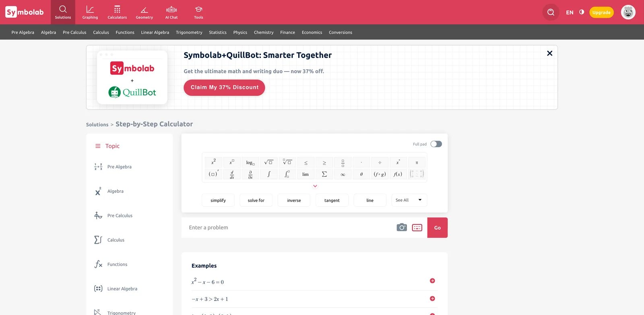Open the Graphing section
The width and height of the screenshot is (644, 315).
(90, 12)
